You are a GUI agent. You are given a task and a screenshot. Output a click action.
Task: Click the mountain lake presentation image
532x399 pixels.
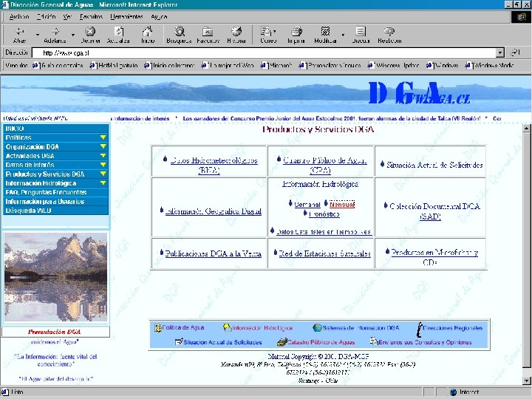55,276
